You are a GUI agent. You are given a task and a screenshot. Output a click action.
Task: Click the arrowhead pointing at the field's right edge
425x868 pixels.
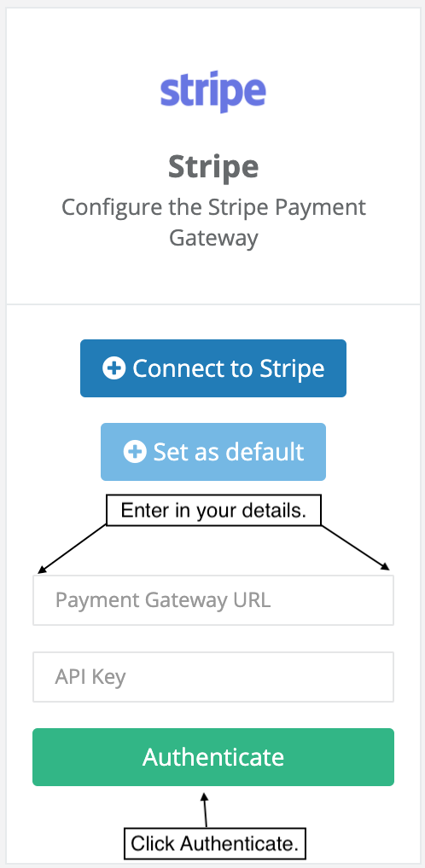point(385,566)
